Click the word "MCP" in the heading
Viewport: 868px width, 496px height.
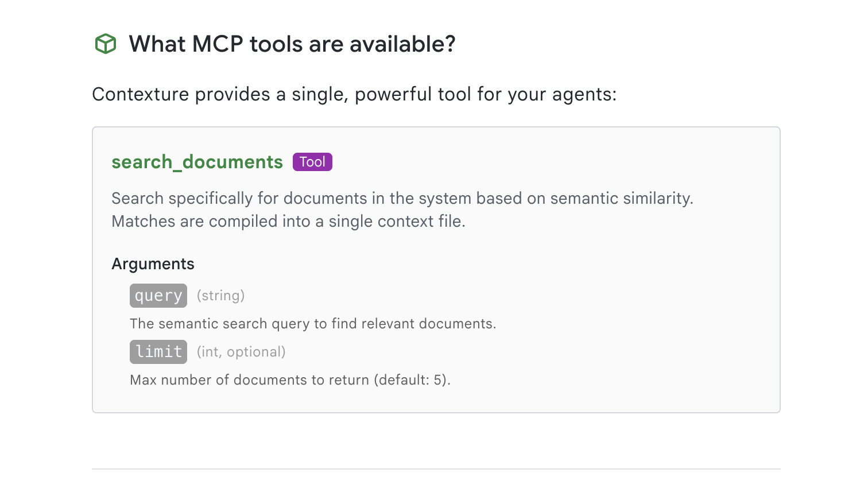(218, 44)
